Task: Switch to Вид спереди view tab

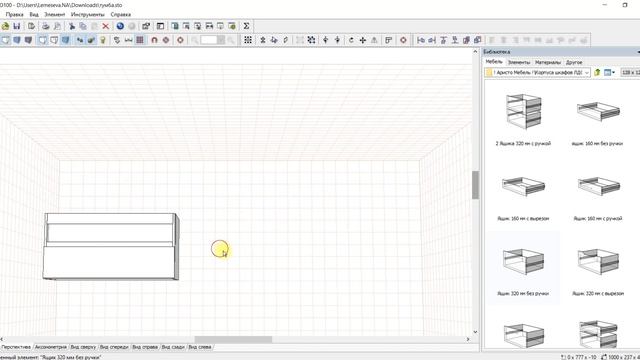Action: point(114,347)
